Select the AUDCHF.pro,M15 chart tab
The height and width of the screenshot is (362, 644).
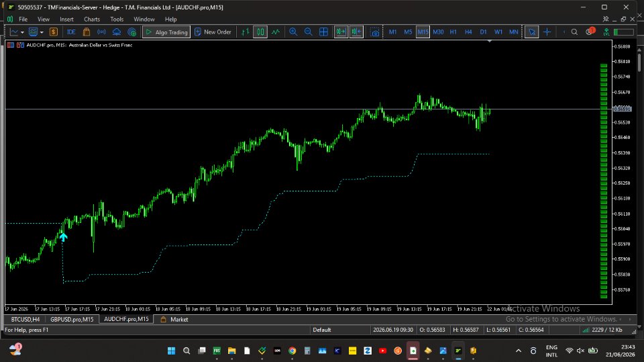[126, 319]
